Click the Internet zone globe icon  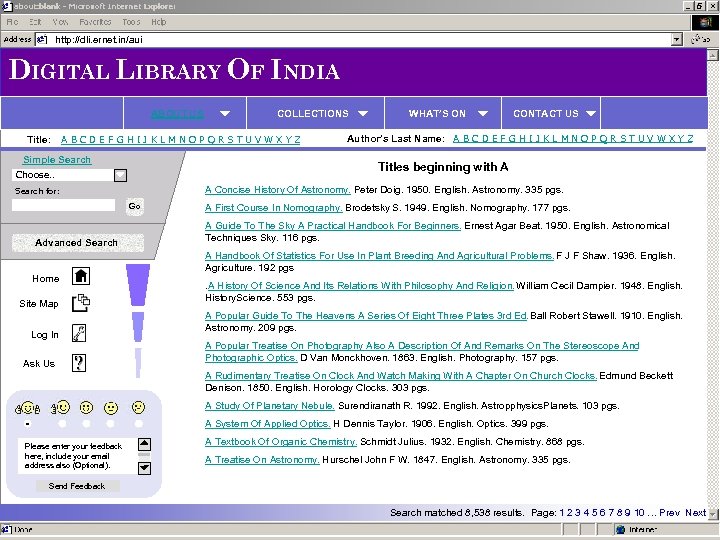621,529
